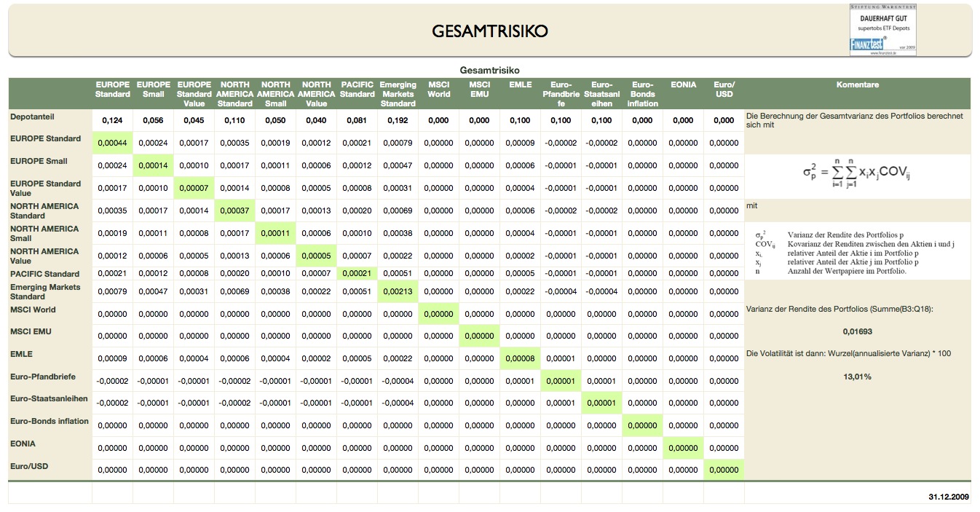Click the green diagonal cell 0,00008
Viewport: 980px width, 512px height.
click(x=520, y=358)
